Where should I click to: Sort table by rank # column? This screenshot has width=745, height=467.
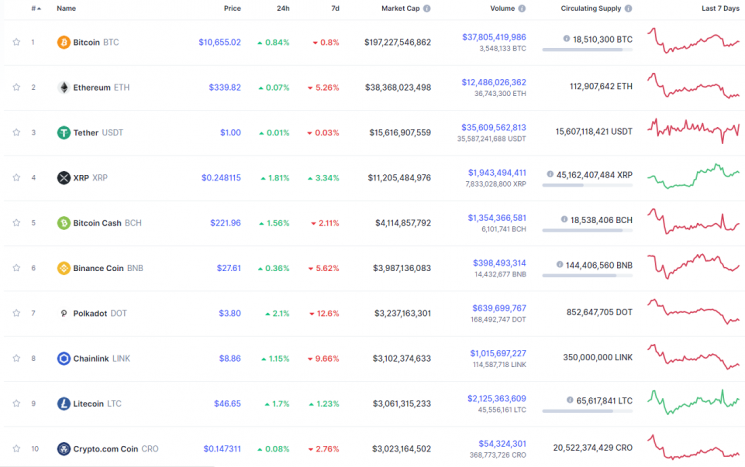36,9
